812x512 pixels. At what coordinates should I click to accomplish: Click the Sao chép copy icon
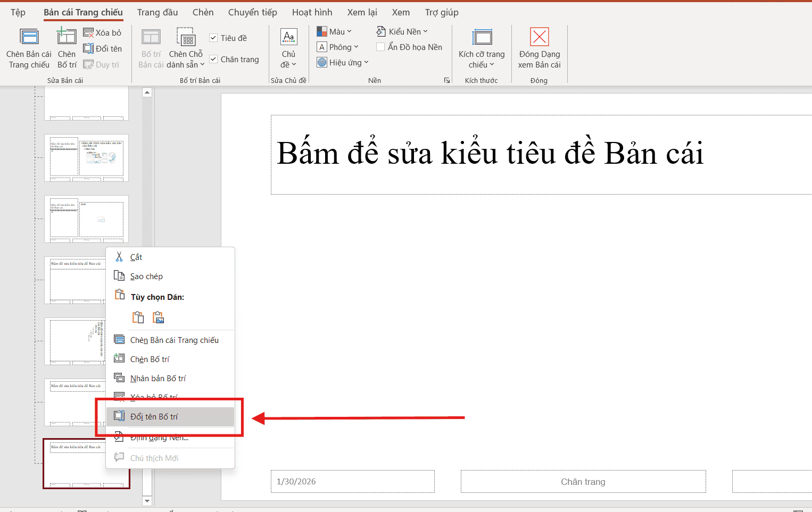tap(120, 275)
